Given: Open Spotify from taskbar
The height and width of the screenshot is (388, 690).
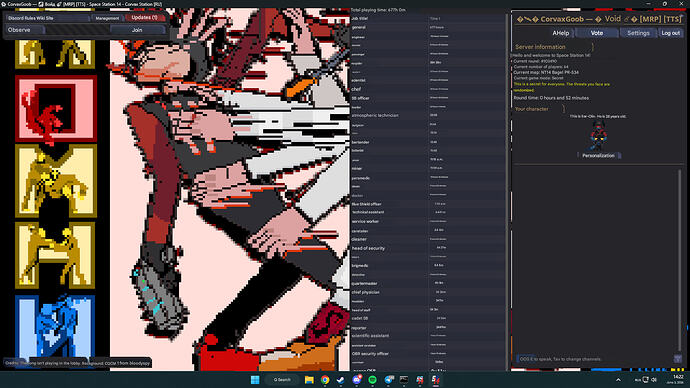Looking at the screenshot, I should [x=372, y=380].
